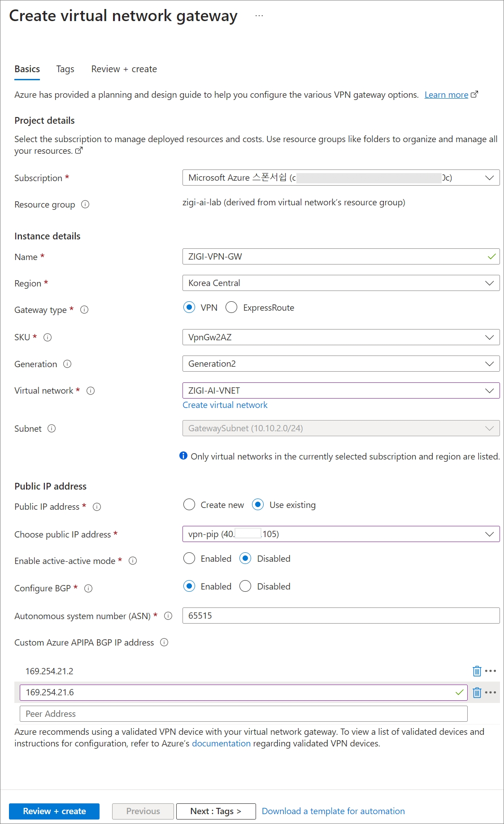The image size is (504, 824).
Task: Open more options for 169.254.21.6 row
Action: pyautogui.click(x=491, y=693)
